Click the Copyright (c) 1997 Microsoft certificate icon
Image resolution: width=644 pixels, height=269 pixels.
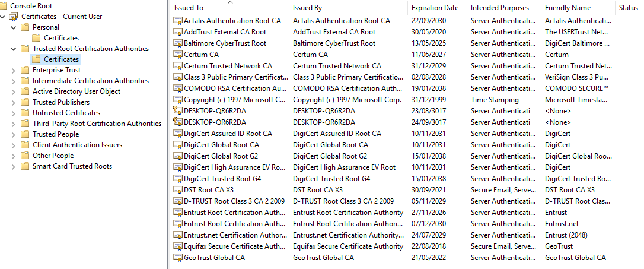(178, 100)
